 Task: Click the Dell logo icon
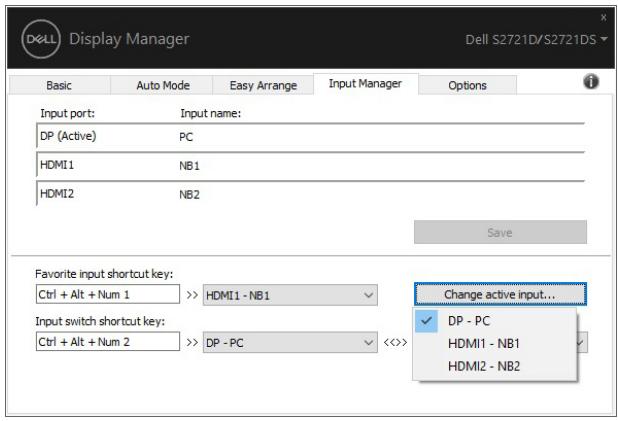41,39
